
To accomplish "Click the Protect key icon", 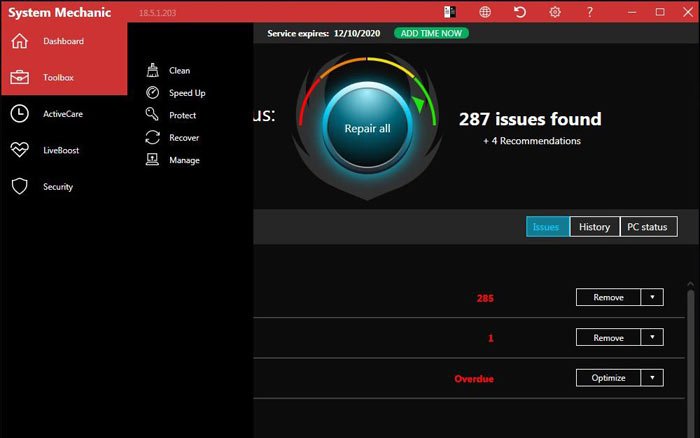I will point(152,114).
